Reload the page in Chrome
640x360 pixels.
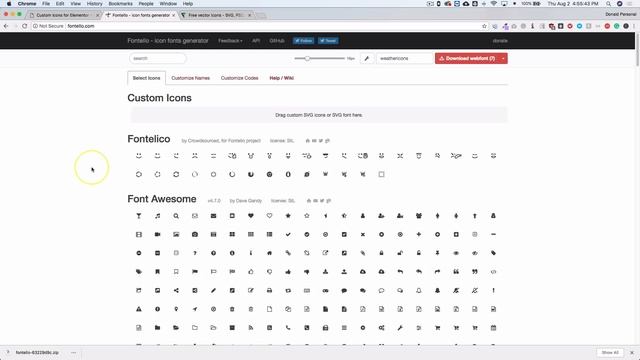(x=24, y=26)
